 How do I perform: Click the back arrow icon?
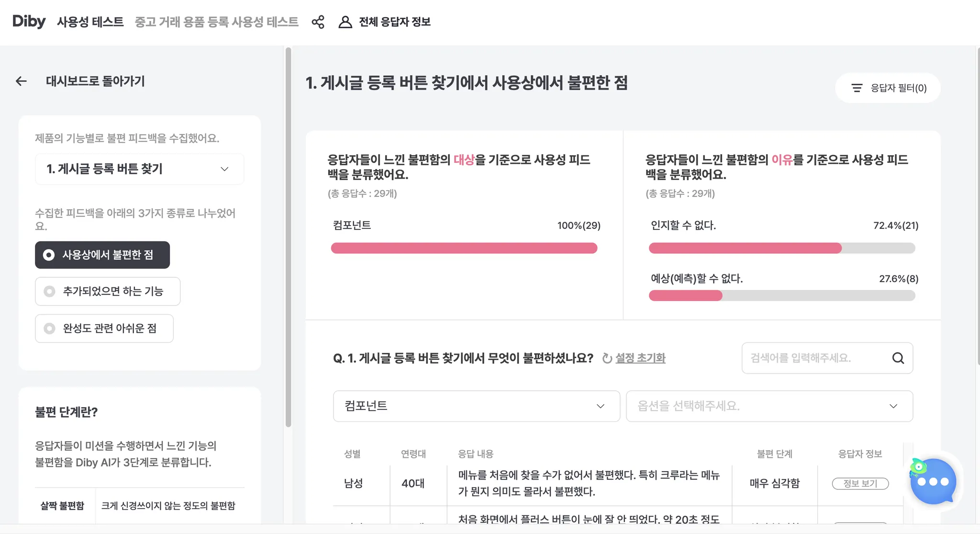(x=21, y=81)
